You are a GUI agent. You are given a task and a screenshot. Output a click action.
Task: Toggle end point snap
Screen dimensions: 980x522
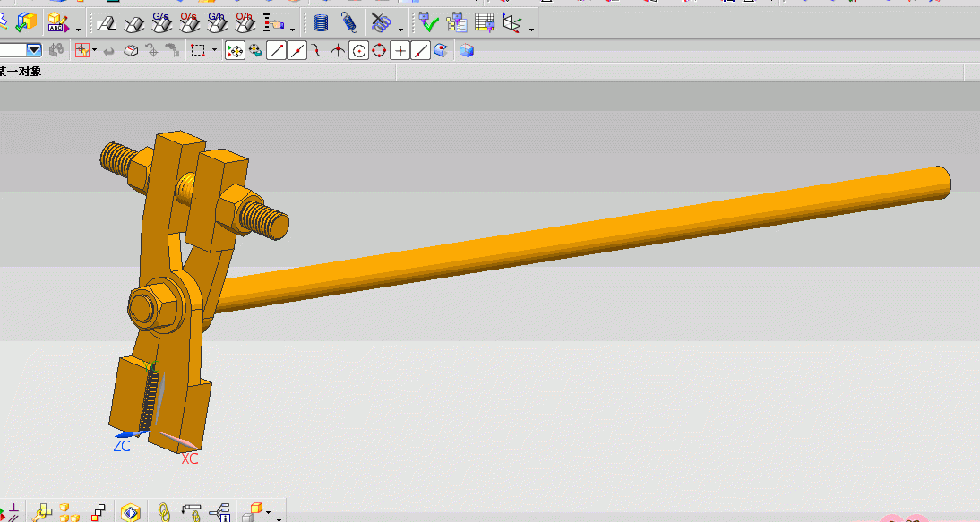[276, 50]
